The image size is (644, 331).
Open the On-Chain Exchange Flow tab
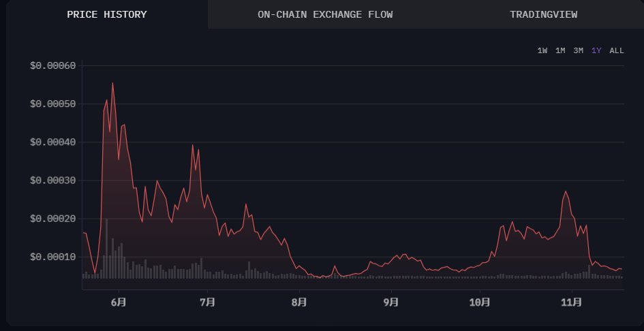coord(325,14)
